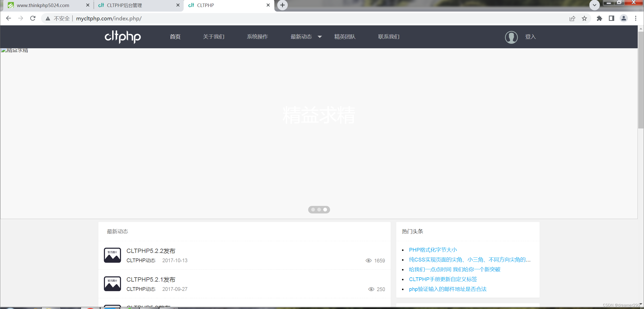
Task: Open the CLTPHP5.2.1发布 article link
Action: point(151,280)
